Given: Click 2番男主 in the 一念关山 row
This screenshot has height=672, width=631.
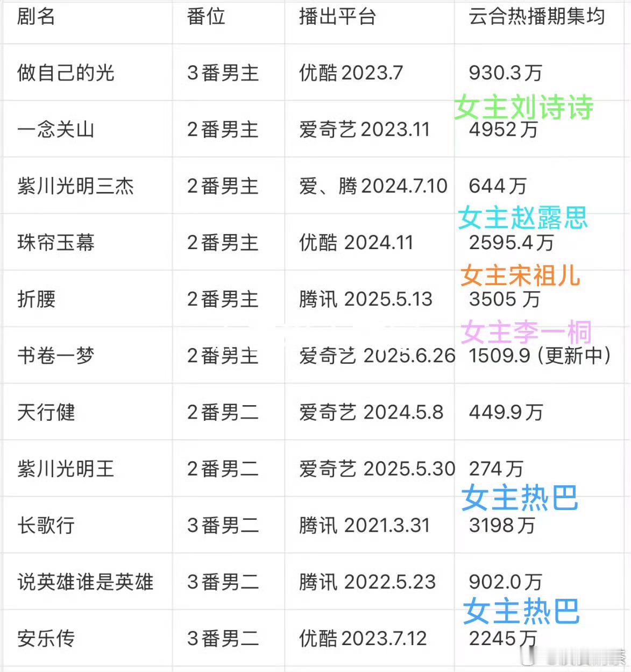Looking at the screenshot, I should click(x=223, y=129).
